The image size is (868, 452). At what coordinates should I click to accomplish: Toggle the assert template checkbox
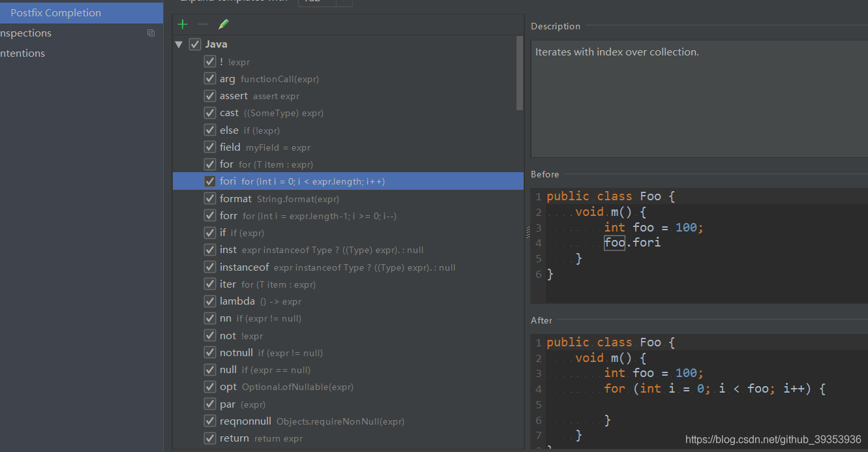pyautogui.click(x=210, y=96)
